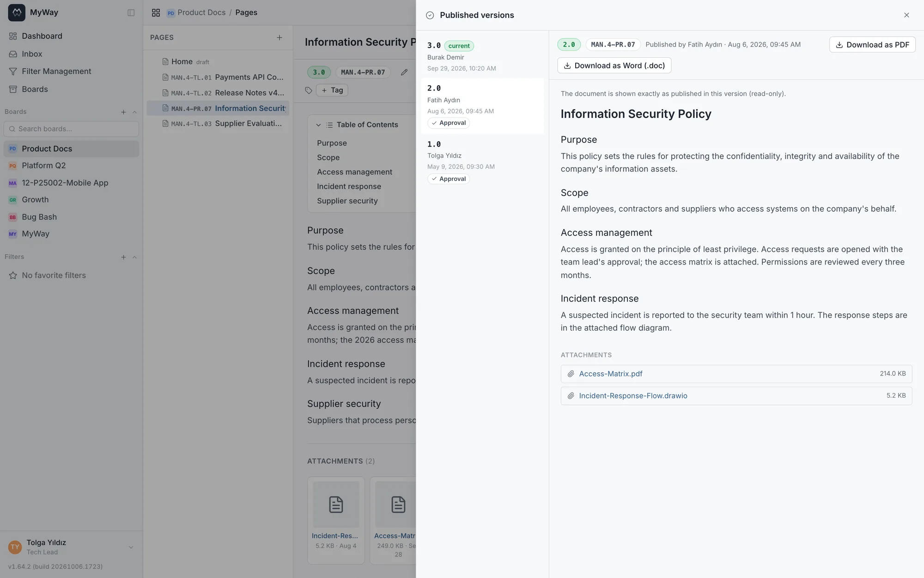Click the tag icon beside Tag button
The image size is (924, 578).
309,90
